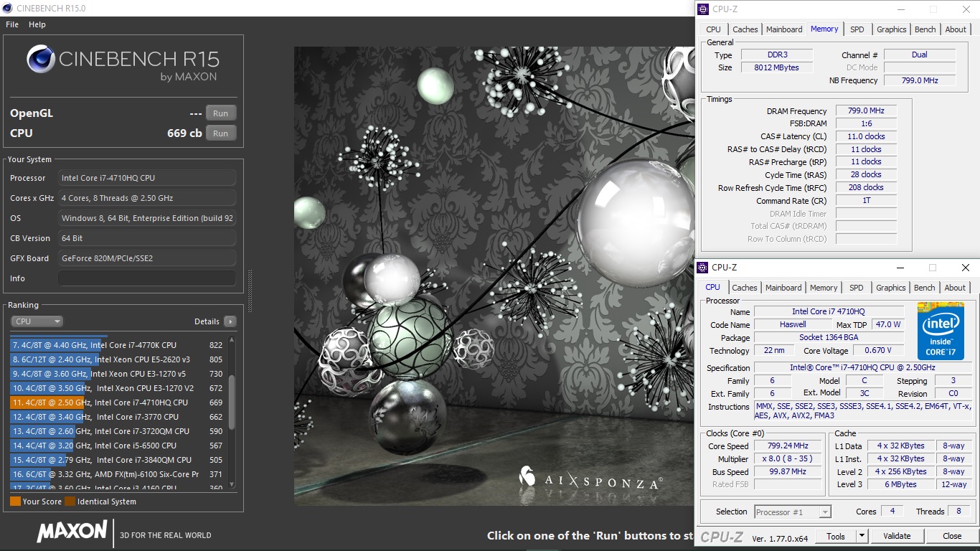
Task: Select the AMD FX-6100 ranking row
Action: coord(118,474)
